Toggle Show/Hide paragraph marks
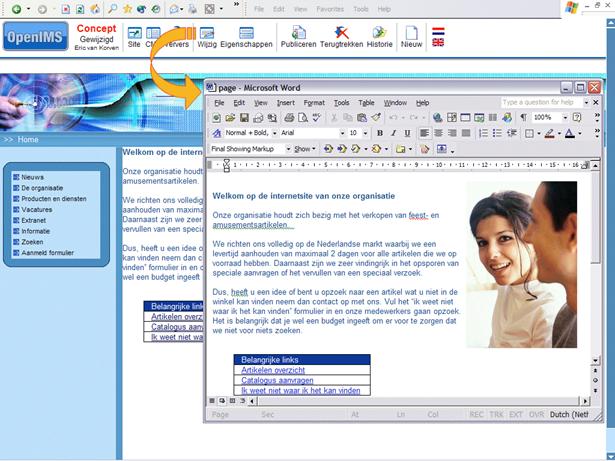Screen dimensions: 615x461 pos(523,117)
